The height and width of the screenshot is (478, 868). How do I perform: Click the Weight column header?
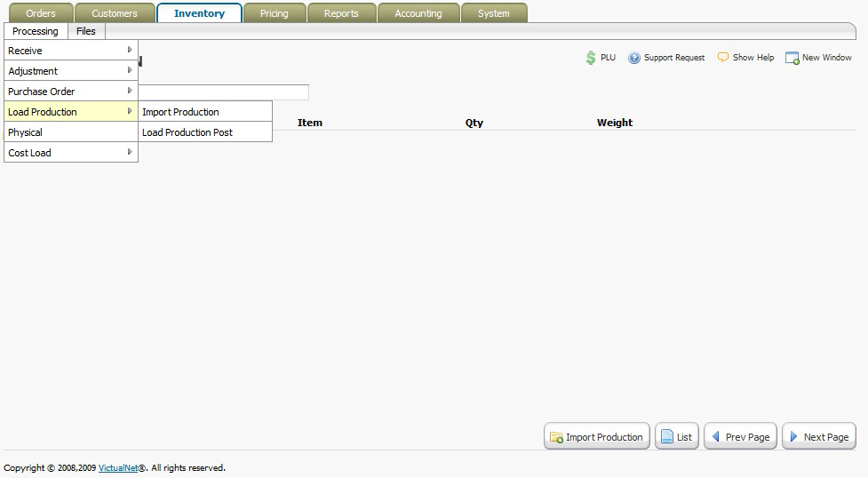click(615, 123)
